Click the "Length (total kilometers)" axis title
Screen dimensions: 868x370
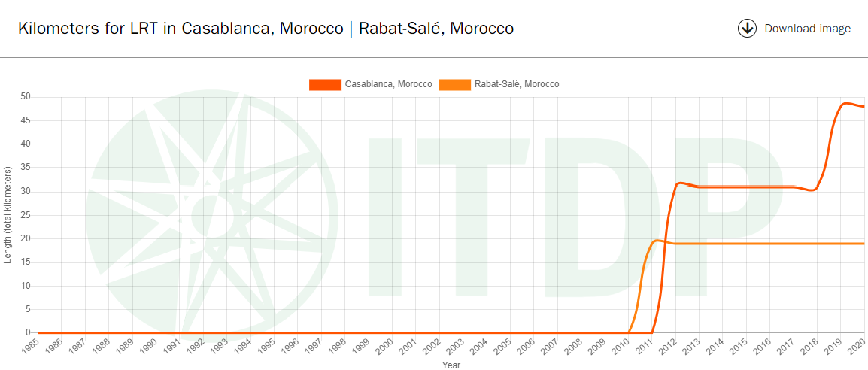(x=10, y=214)
